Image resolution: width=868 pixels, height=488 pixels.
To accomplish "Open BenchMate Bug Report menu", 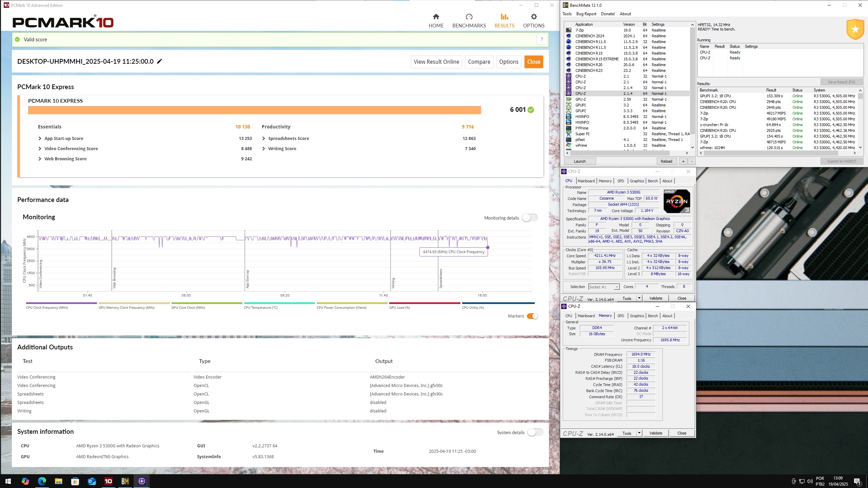I will (586, 14).
